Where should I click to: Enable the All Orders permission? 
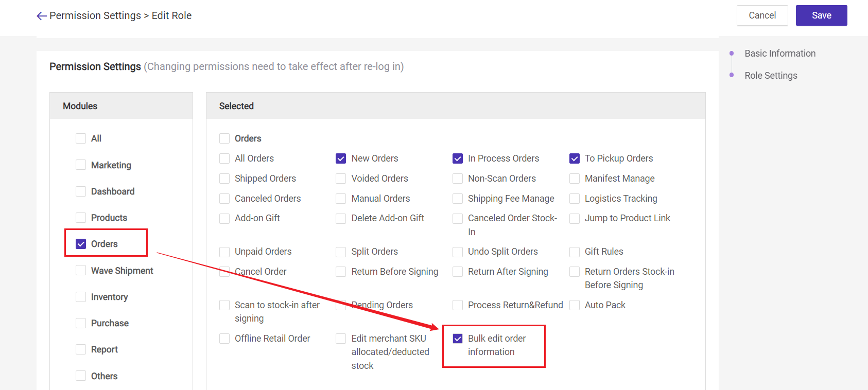click(224, 158)
